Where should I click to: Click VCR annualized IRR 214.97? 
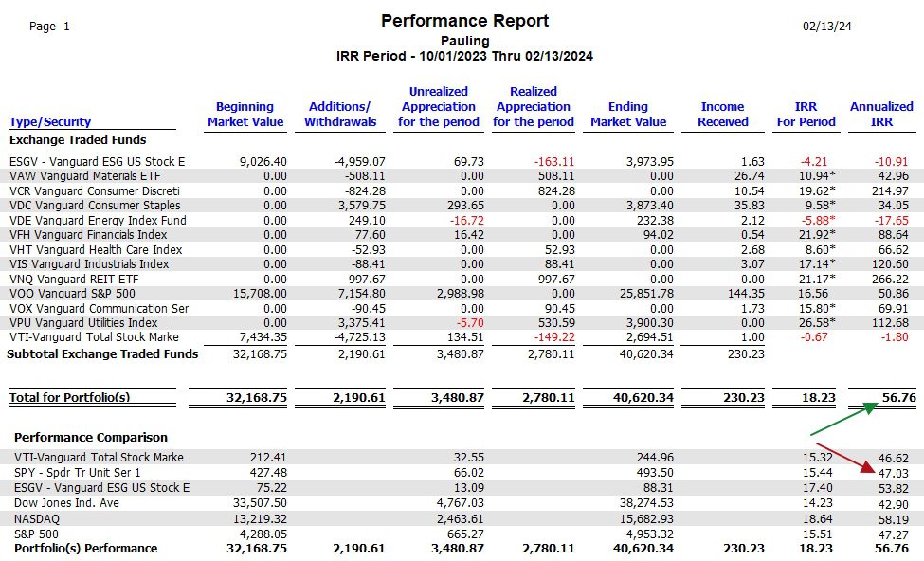[x=890, y=190]
